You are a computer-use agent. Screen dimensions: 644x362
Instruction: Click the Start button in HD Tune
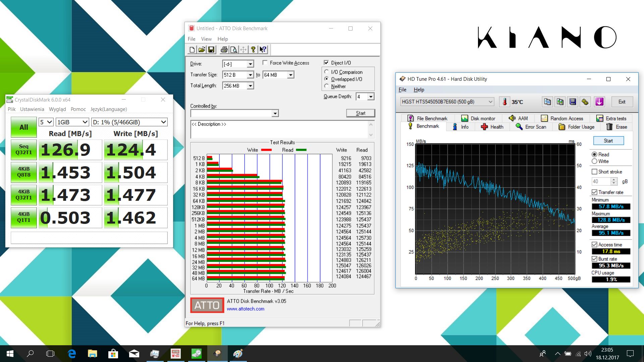(608, 140)
